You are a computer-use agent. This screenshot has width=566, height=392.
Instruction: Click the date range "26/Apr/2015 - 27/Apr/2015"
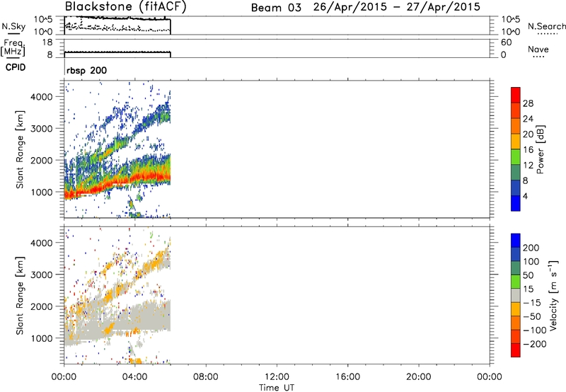[397, 7]
